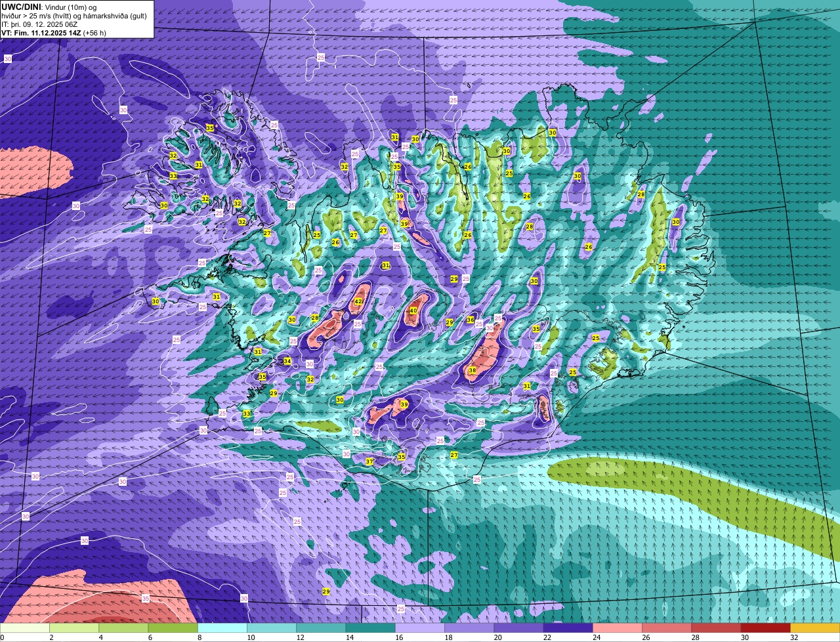840x642 pixels.
Task: Pick the 10–12 m/s legend swatch
Action: (272, 628)
